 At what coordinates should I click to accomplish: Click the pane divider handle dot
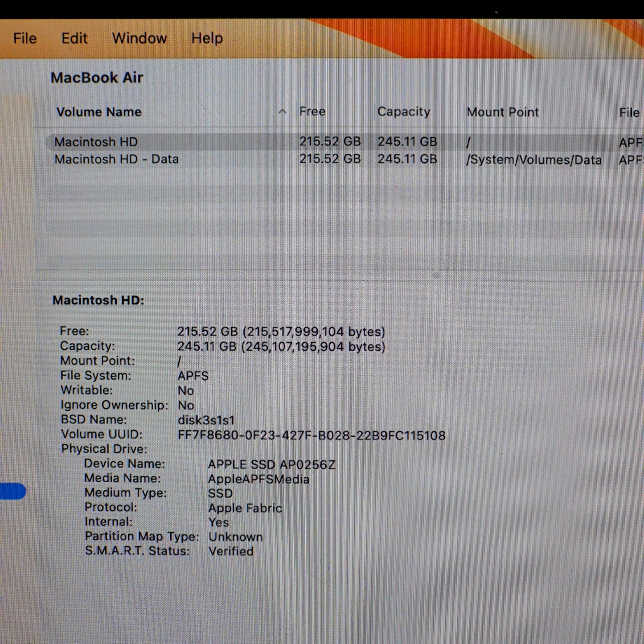click(x=436, y=275)
